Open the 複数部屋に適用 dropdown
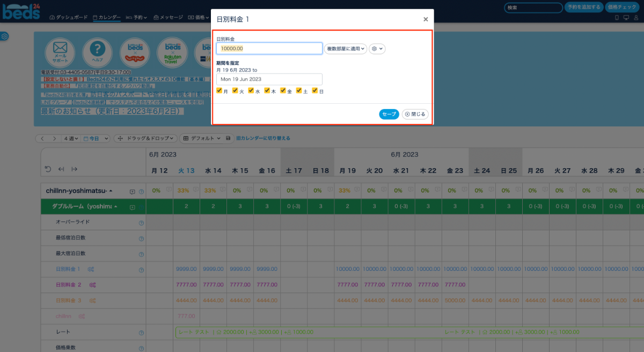The image size is (644, 352). (x=345, y=49)
